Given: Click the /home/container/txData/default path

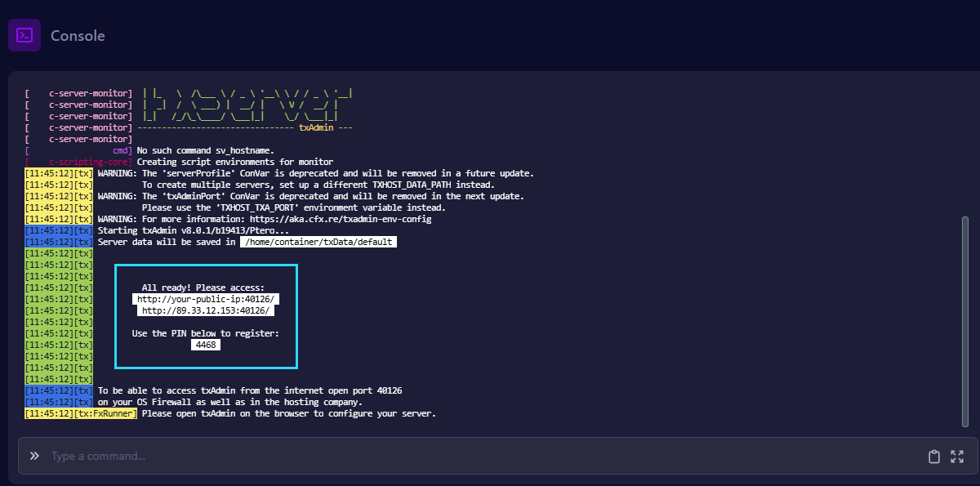Looking at the screenshot, I should click(x=318, y=243).
